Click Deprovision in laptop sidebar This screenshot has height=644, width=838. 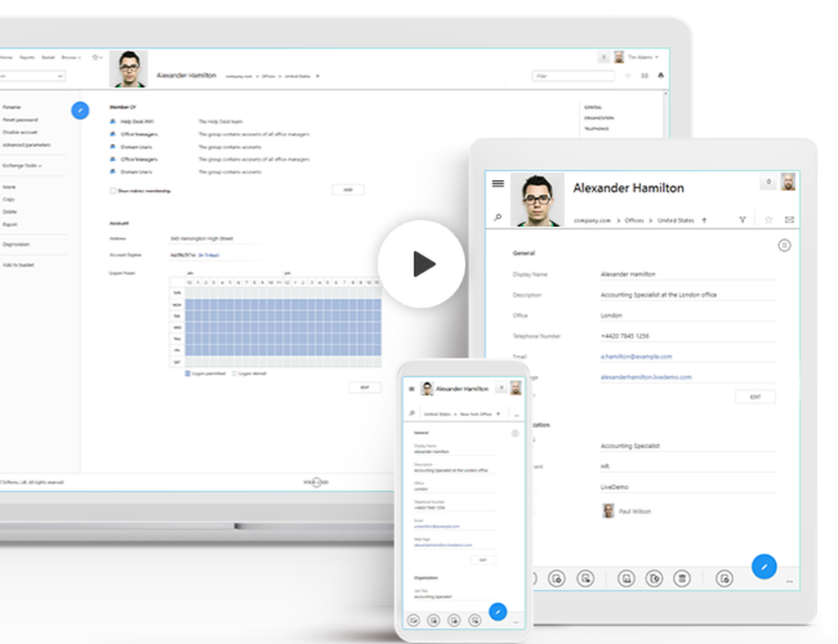[16, 244]
